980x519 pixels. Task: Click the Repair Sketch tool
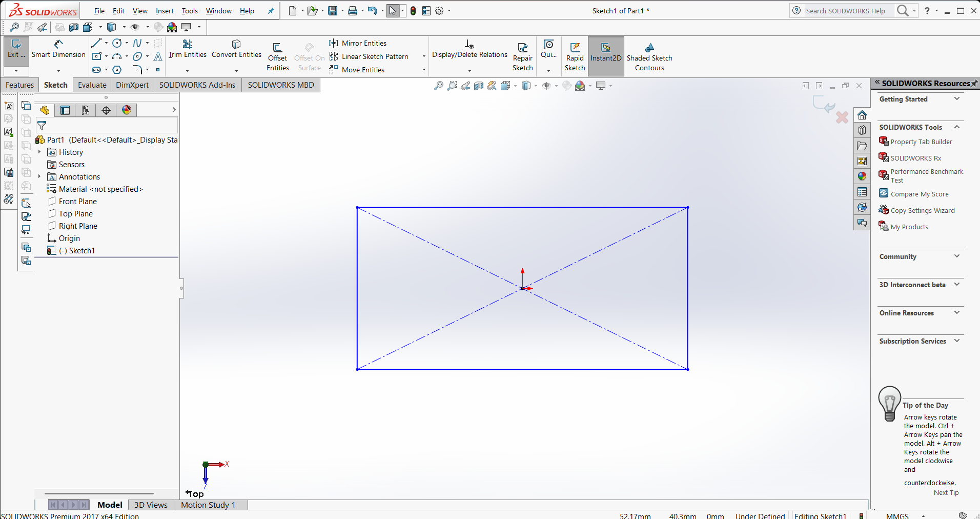point(522,57)
